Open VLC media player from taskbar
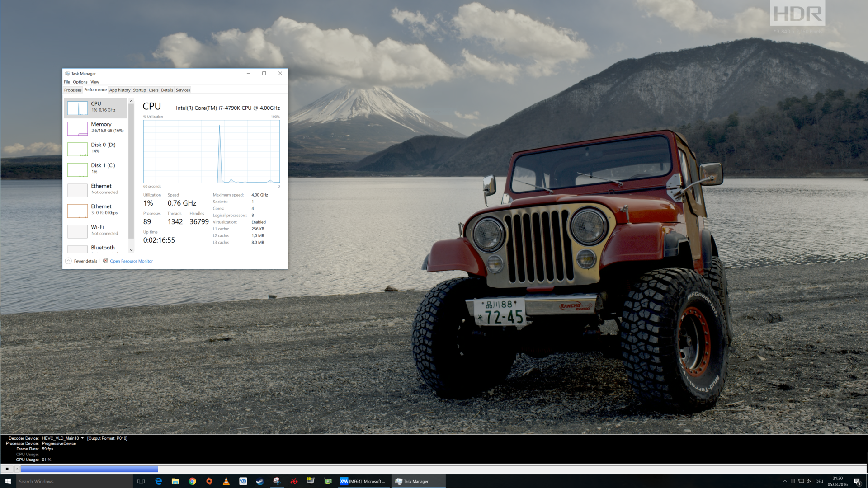This screenshot has width=868, height=488. click(226, 481)
